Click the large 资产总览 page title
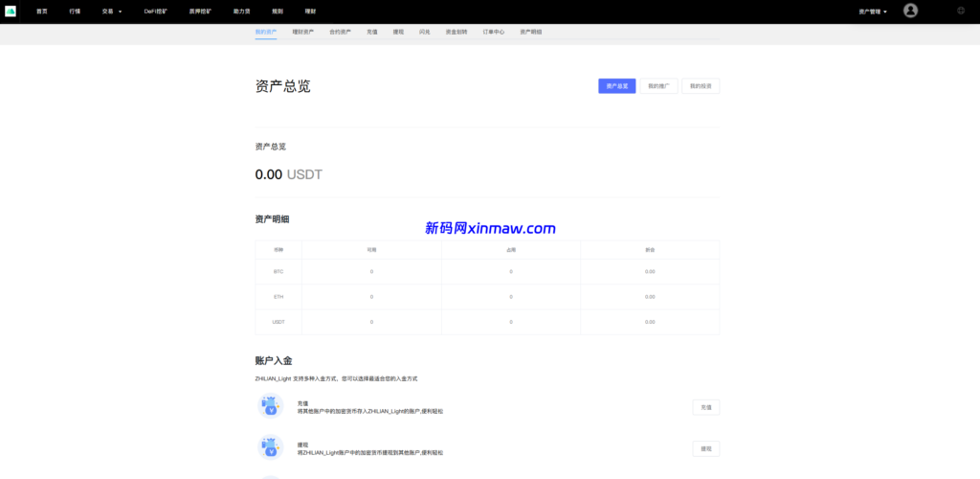980x479 pixels. (x=282, y=86)
